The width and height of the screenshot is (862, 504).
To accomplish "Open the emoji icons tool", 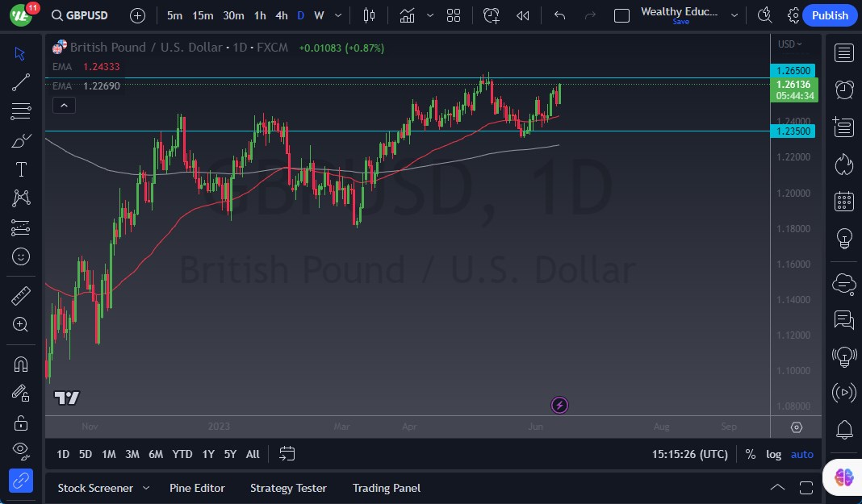I will pyautogui.click(x=20, y=256).
